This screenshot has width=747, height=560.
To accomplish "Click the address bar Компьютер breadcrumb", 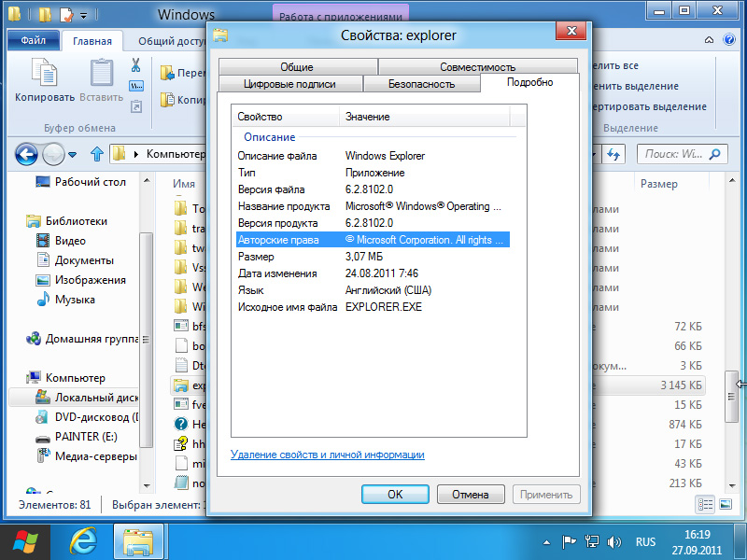I will [176, 154].
